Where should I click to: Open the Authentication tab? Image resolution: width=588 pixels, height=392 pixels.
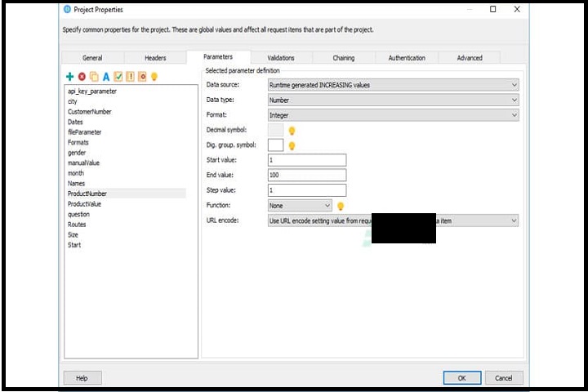(x=407, y=58)
